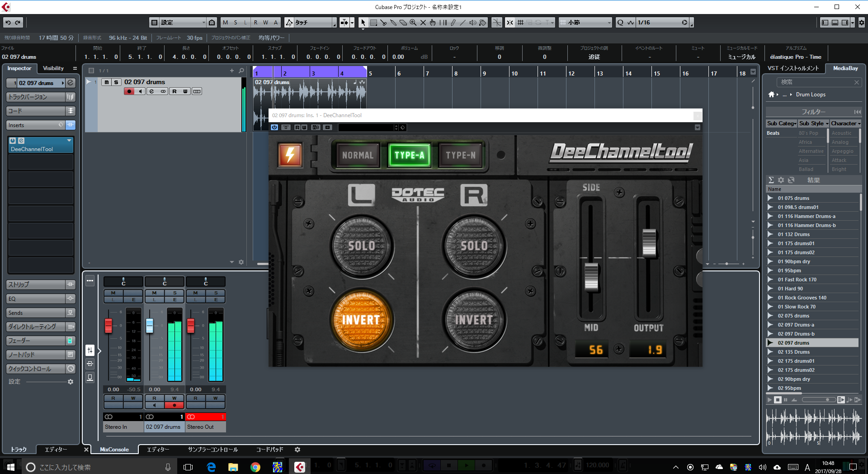Select the Range Selection tool
Image resolution: width=868 pixels, height=474 pixels.
373,23
